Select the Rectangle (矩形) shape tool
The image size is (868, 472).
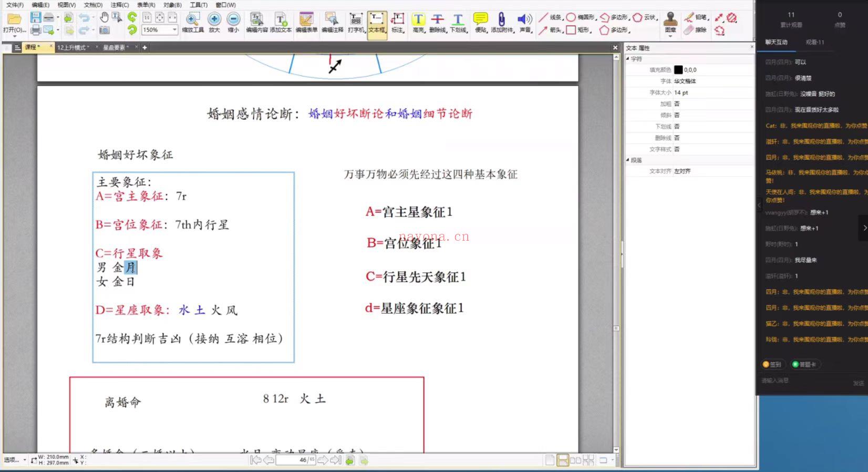coord(578,30)
